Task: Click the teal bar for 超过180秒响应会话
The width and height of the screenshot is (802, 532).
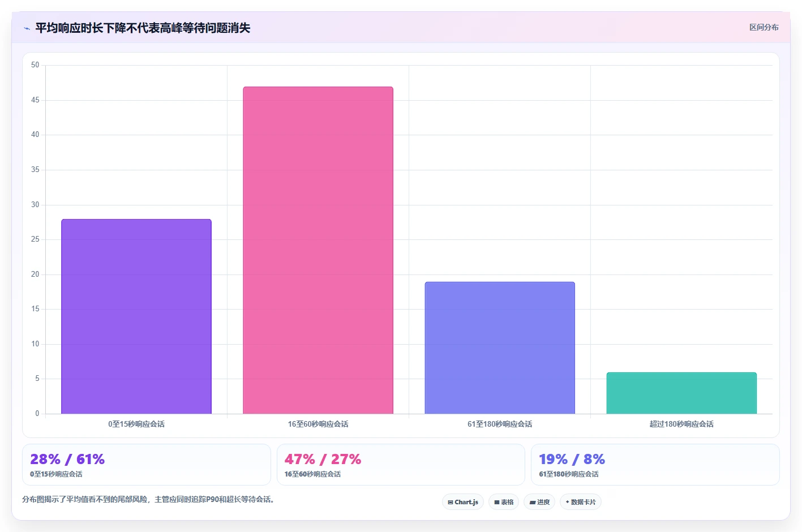Action: pyautogui.click(x=681, y=393)
